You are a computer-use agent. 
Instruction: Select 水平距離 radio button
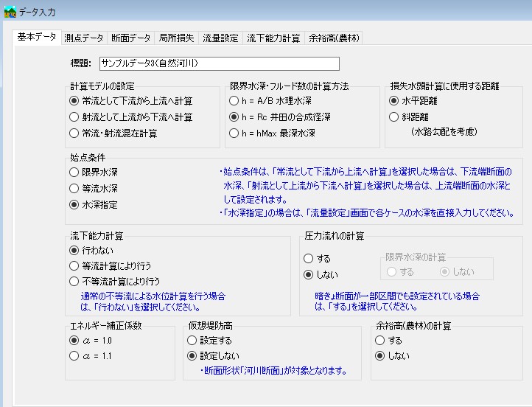(413, 101)
